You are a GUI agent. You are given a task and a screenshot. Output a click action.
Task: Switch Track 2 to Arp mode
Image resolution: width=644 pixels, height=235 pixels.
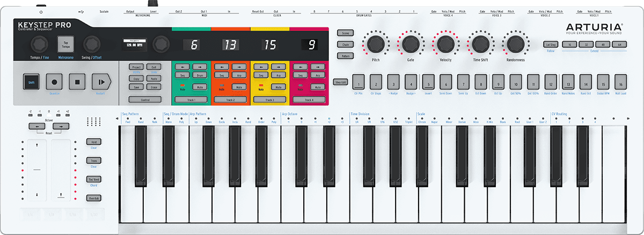[238, 76]
